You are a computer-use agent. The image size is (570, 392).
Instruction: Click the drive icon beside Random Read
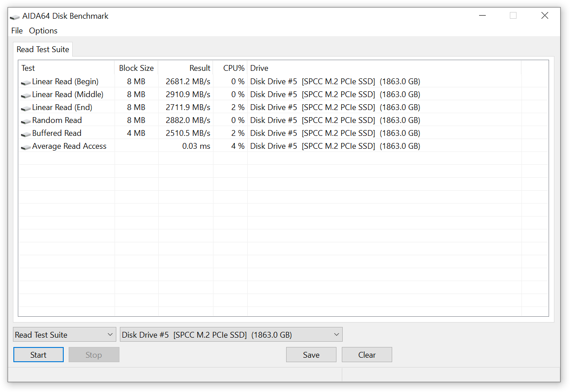tap(26, 121)
